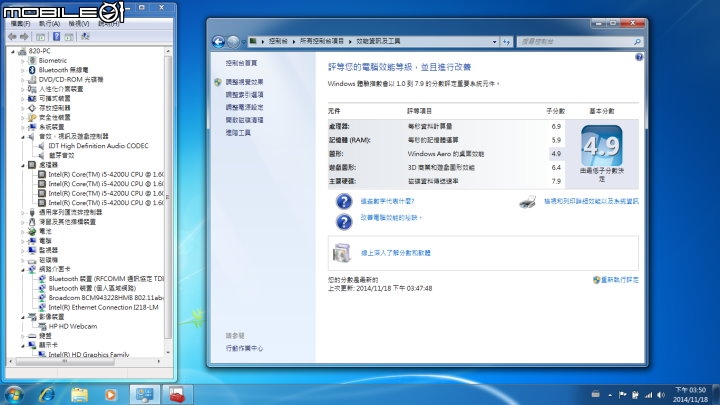Click Forward arrow in Device Manager toolbar

click(24, 36)
